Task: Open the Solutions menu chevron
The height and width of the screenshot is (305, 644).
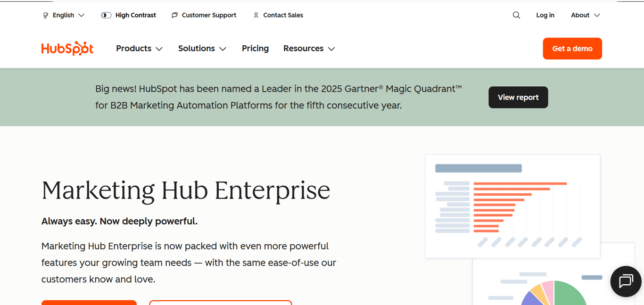Action: 223,49
